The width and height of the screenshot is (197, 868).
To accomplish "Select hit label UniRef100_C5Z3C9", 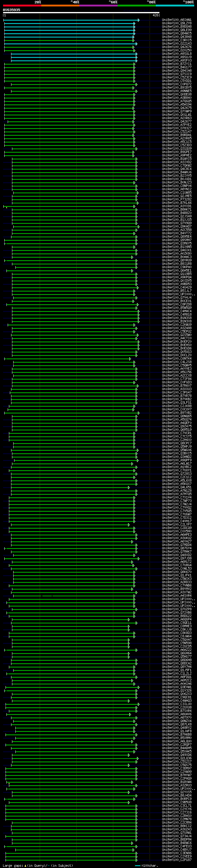I will click(176, 78).
